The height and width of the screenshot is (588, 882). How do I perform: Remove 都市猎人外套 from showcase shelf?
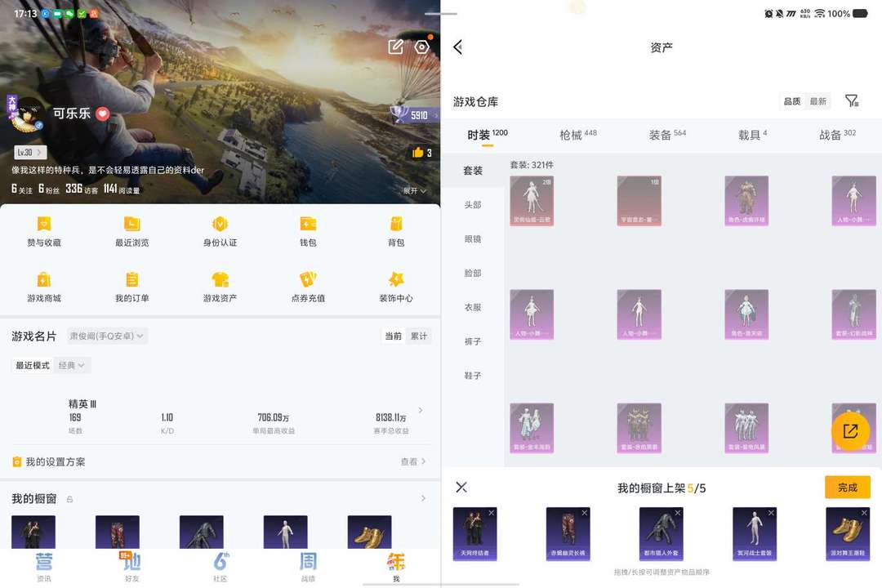click(678, 513)
